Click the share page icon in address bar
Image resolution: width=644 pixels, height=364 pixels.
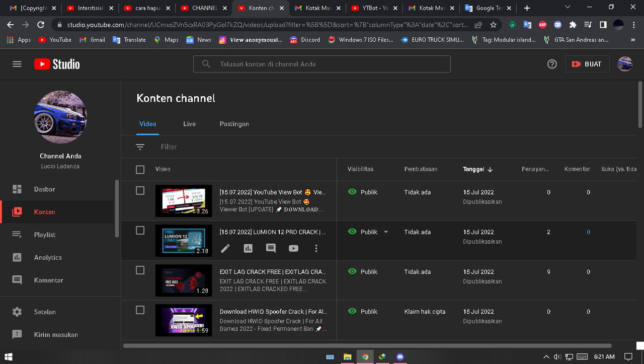(478, 25)
